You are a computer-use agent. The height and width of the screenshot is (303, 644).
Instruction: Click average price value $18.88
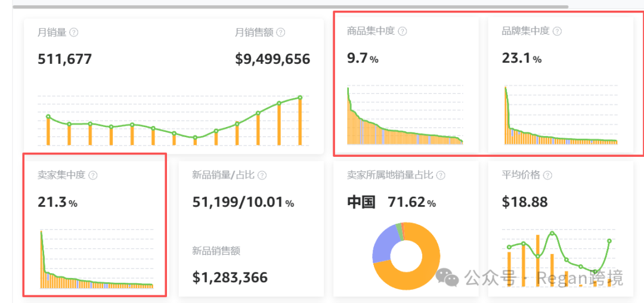(x=525, y=202)
